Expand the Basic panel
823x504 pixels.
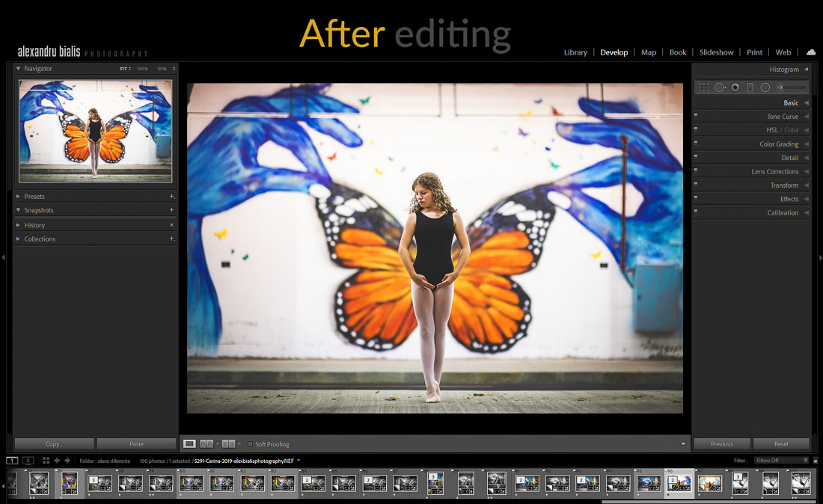(807, 102)
